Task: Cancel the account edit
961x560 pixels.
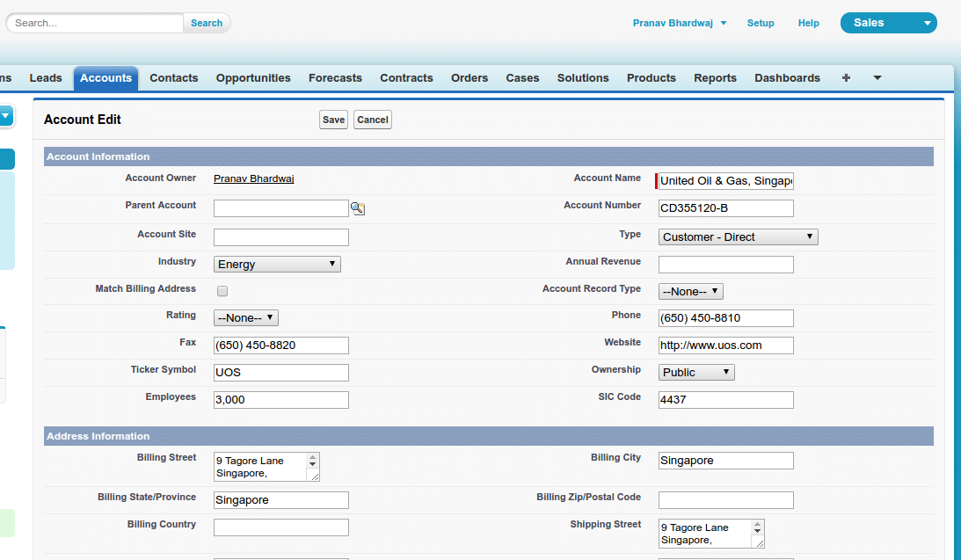Action: pyautogui.click(x=373, y=120)
